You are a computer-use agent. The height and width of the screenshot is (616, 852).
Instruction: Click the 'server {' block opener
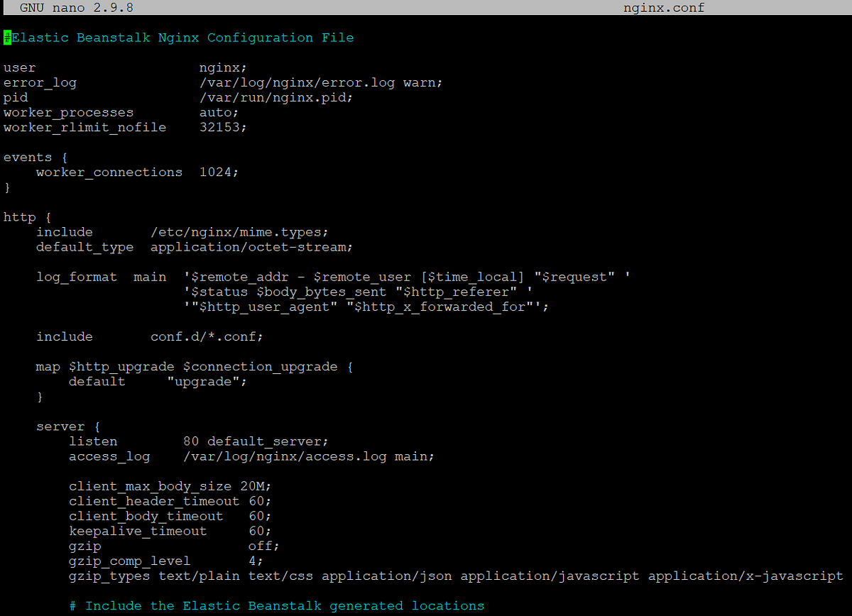click(68, 427)
